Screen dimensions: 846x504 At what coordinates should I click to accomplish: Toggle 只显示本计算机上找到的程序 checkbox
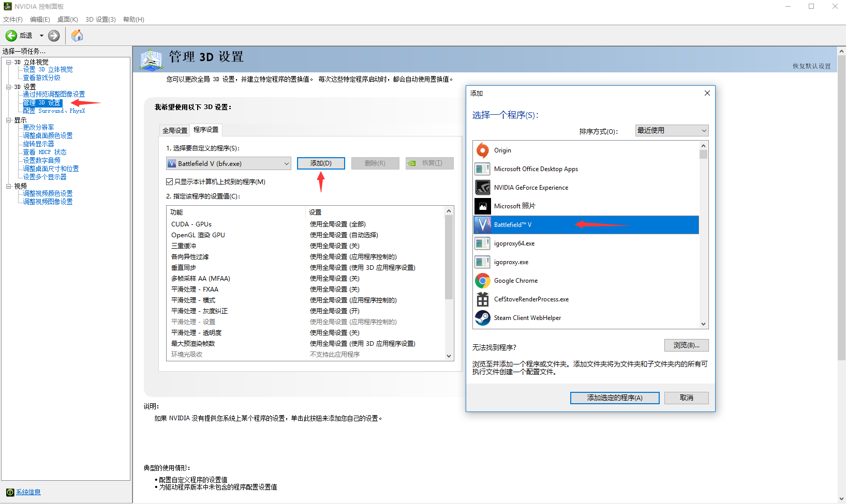169,182
